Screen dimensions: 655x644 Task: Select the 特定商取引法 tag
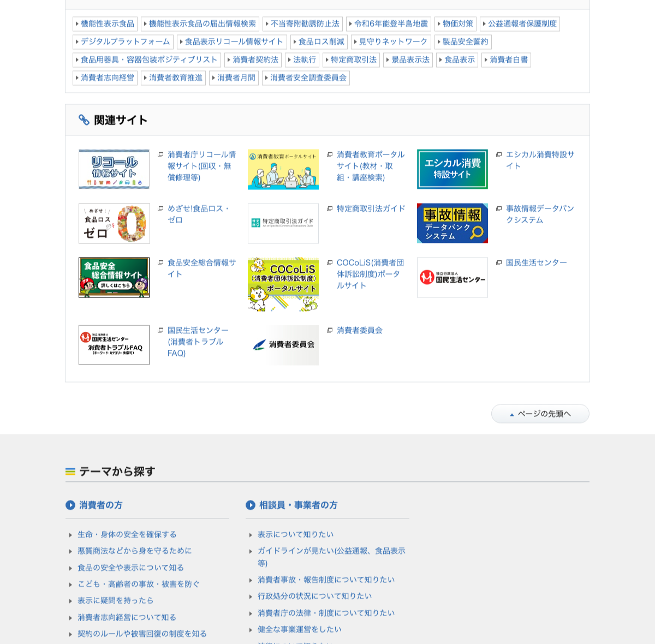click(352, 60)
